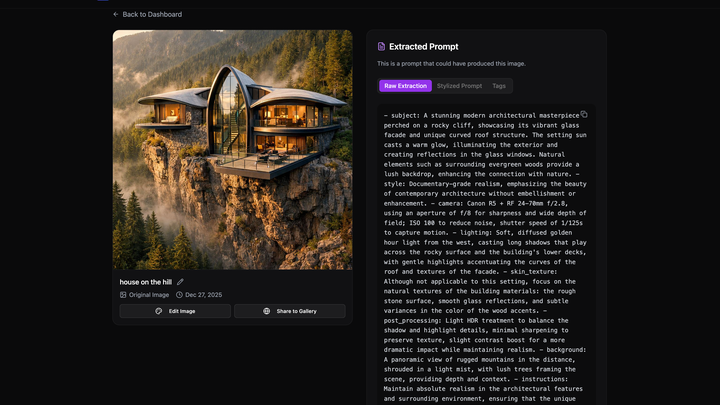The height and width of the screenshot is (405, 720).
Task: Open the cliff house image preview
Action: point(233,150)
